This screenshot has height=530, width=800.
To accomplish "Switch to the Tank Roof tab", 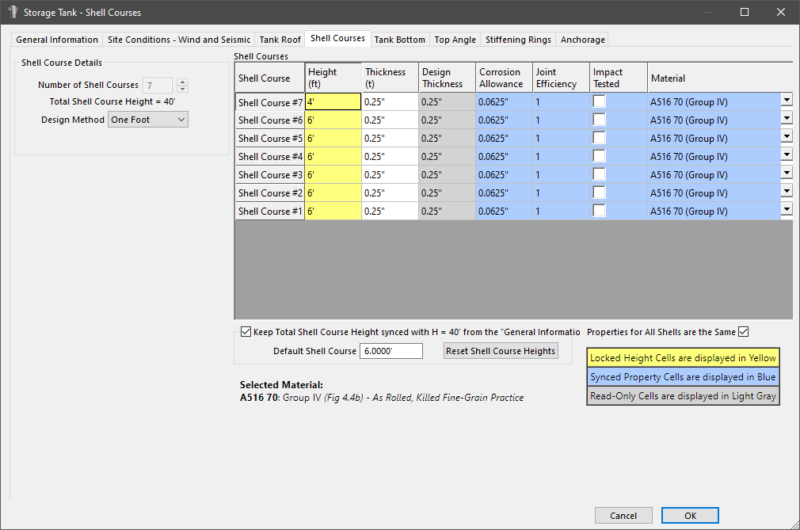I will point(279,40).
